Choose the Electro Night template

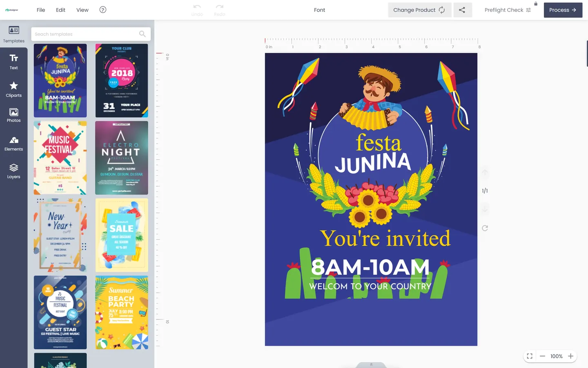122,158
